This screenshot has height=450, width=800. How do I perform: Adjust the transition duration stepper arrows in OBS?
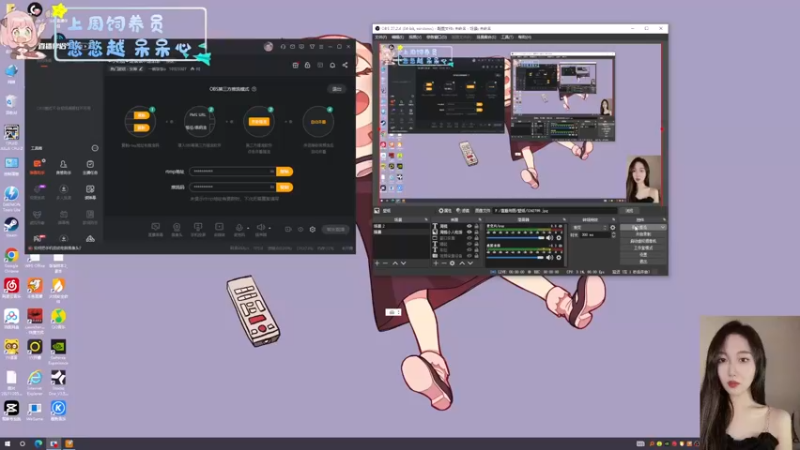pos(613,235)
